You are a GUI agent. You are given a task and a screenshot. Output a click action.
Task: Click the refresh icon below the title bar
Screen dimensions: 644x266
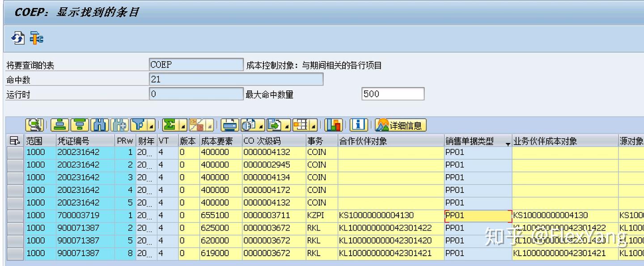(x=18, y=39)
